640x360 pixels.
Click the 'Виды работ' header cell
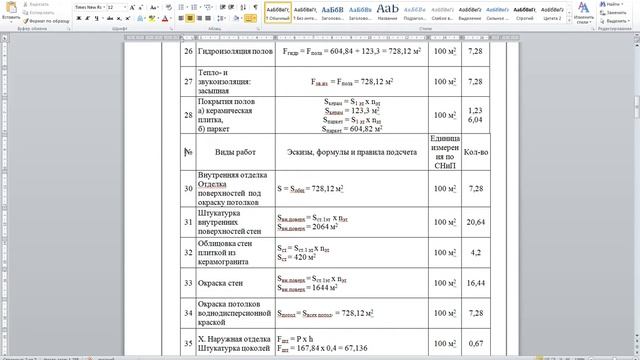click(236, 152)
